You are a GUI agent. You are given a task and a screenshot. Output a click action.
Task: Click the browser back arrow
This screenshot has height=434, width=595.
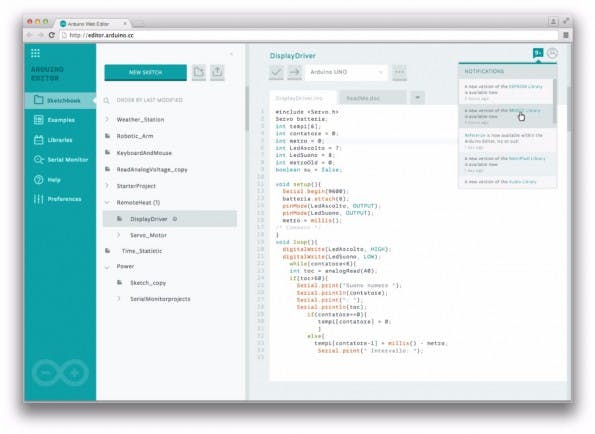tap(30, 35)
